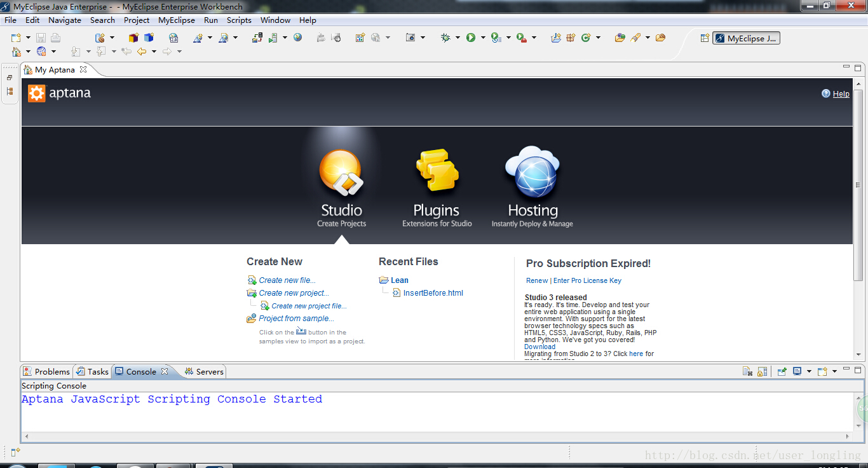Screen dimensions: 868x468
Task: Click the Print toolbar icon
Action: coord(56,38)
